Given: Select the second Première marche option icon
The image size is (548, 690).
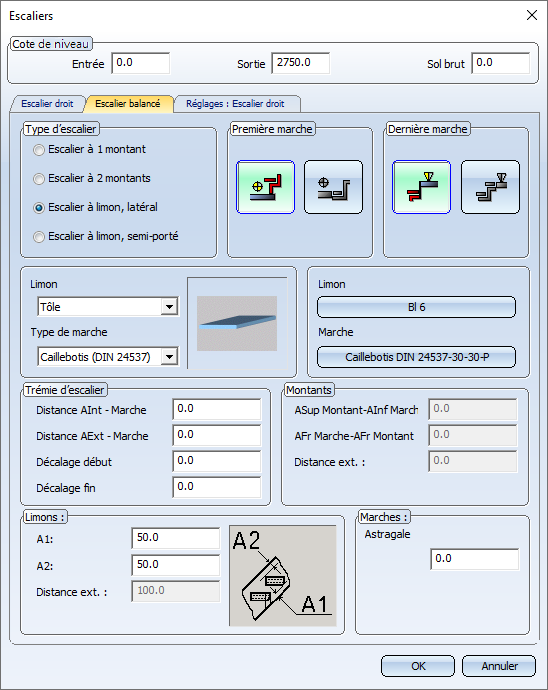Looking at the screenshot, I should (x=334, y=187).
